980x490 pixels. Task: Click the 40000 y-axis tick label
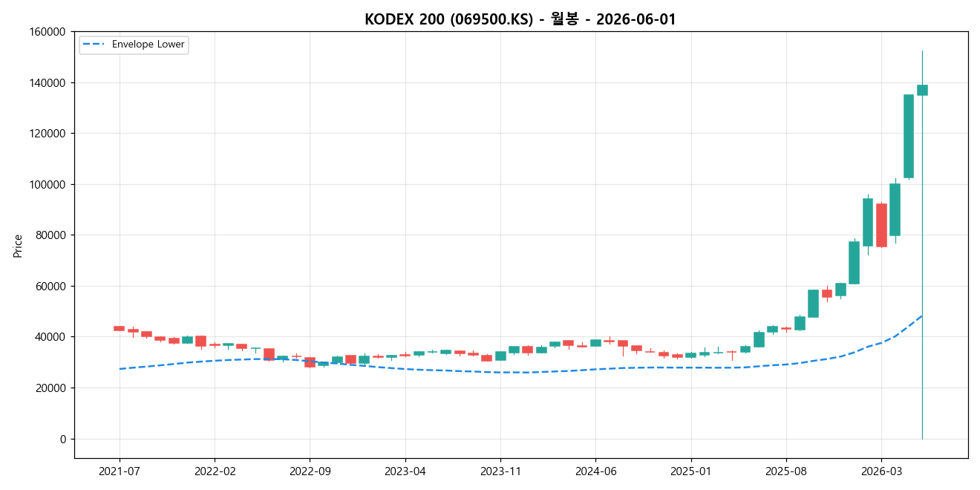(x=52, y=337)
